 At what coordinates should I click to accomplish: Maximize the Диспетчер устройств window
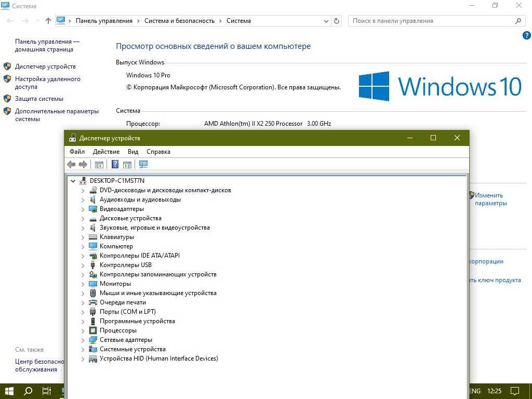pos(433,138)
